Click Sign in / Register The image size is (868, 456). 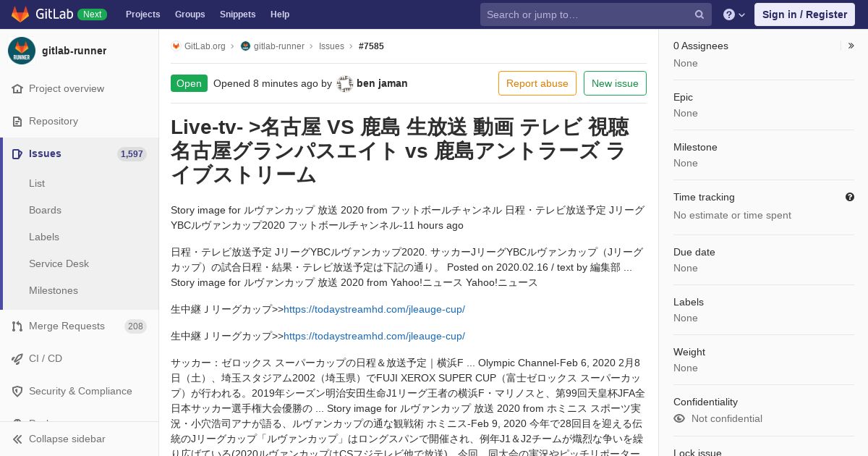[x=804, y=14]
